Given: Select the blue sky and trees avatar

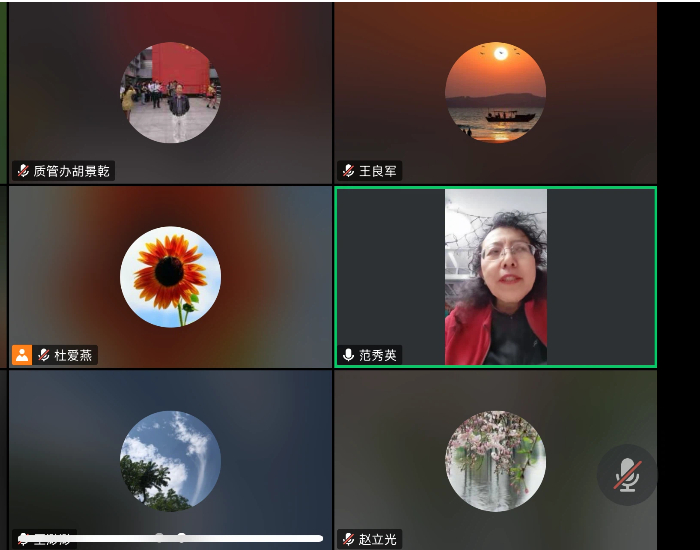Looking at the screenshot, I should [170, 460].
